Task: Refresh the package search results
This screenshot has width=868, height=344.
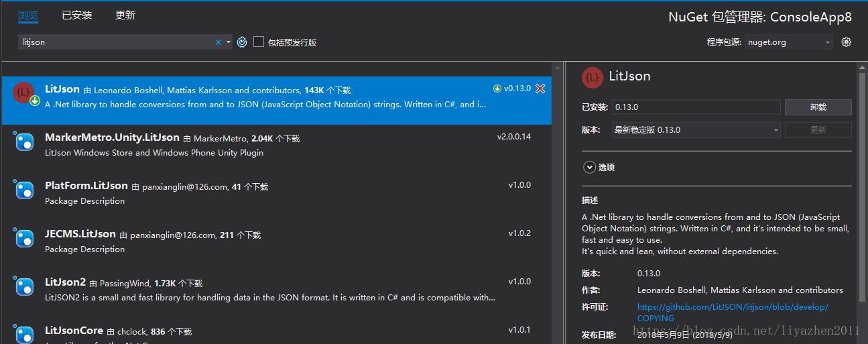Action: [242, 42]
